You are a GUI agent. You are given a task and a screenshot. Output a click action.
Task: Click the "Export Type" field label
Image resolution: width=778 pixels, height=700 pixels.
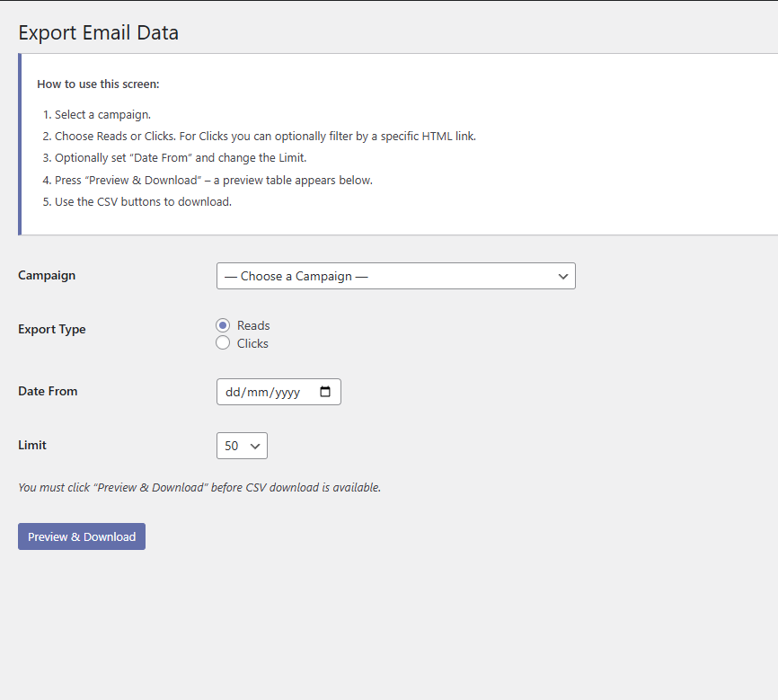[52, 329]
